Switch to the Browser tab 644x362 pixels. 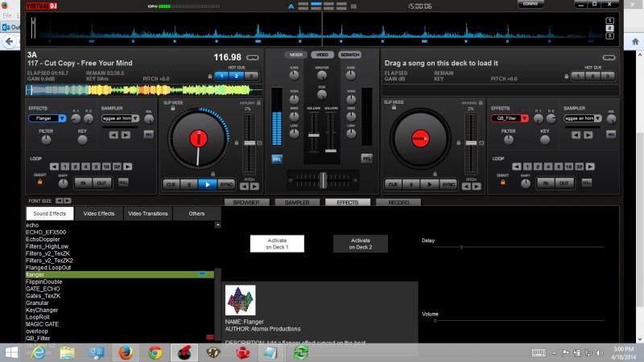[246, 203]
